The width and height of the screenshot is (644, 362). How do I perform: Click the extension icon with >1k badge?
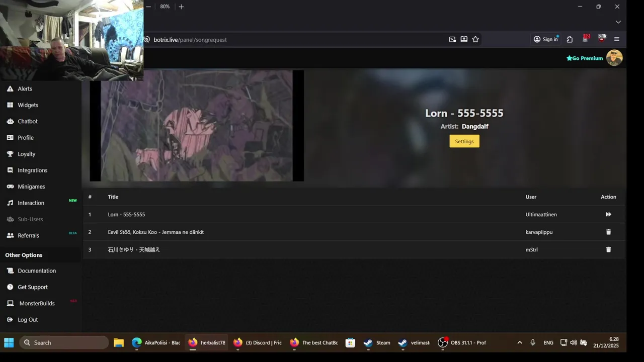click(602, 39)
